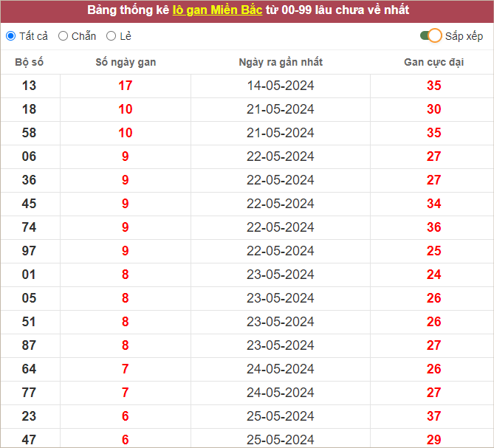Select the "Tất cả" radio button
Image resolution: width=494 pixels, height=448 pixels.
point(10,36)
